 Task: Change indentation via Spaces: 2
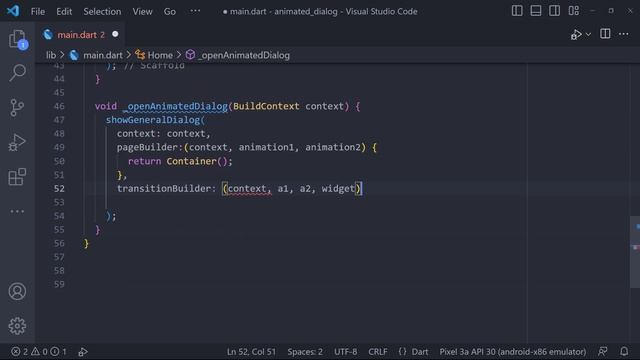click(305, 351)
